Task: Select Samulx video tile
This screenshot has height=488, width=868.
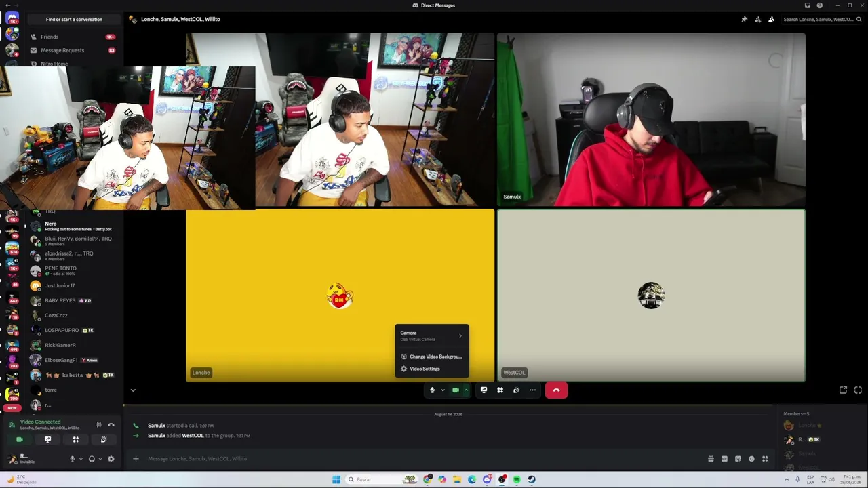Action: 651,119
